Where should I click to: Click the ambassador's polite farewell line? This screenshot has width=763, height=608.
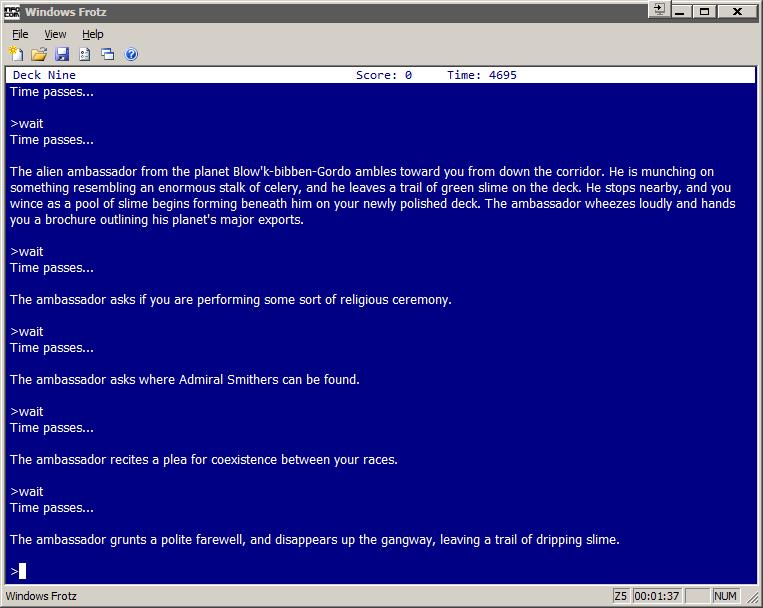pyautogui.click(x=314, y=540)
